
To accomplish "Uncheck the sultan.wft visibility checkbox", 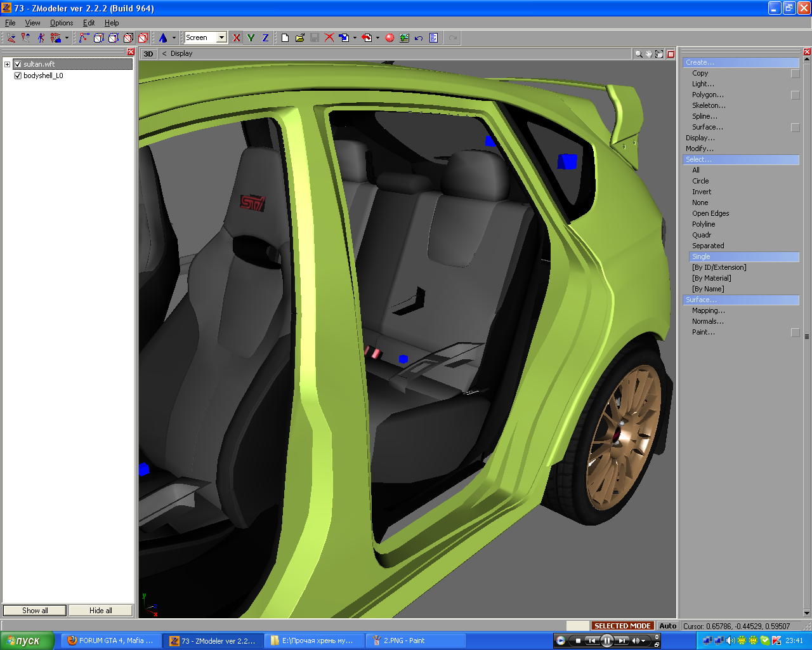I will click(x=18, y=64).
